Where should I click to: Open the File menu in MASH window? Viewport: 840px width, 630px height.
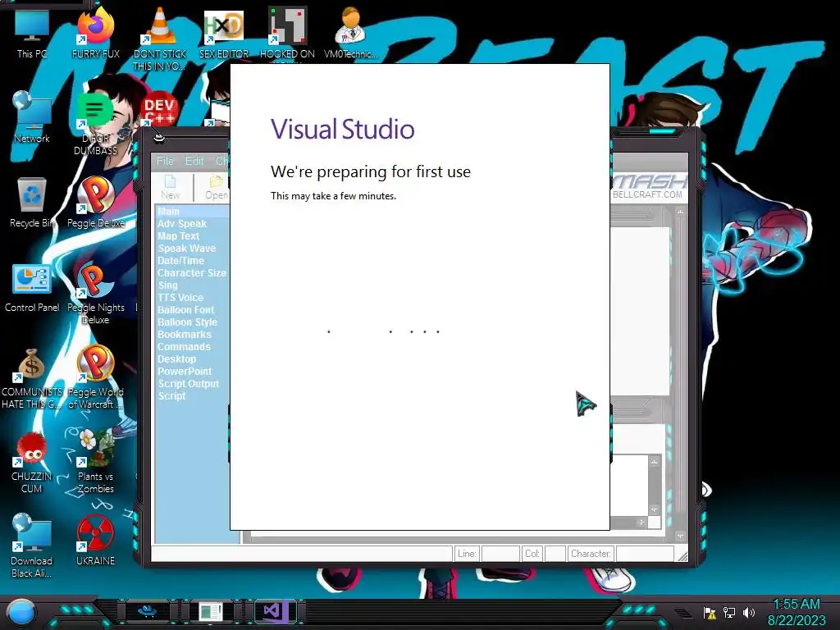(165, 161)
